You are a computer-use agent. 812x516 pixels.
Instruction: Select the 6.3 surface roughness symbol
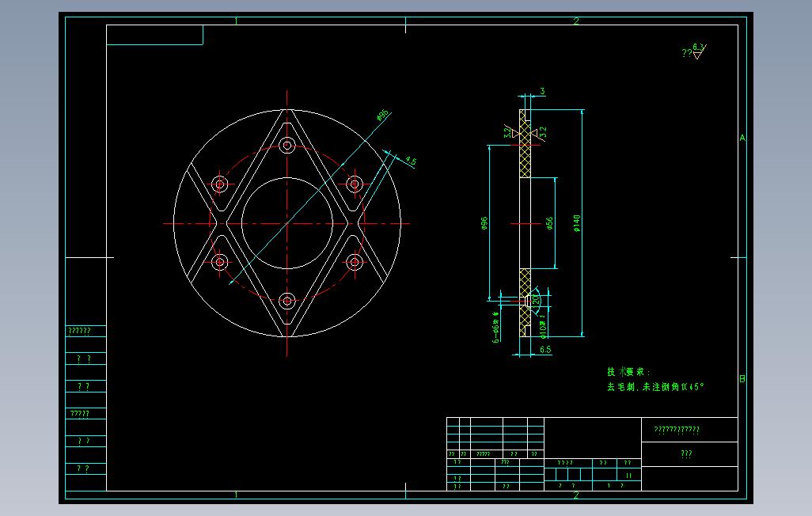point(698,51)
